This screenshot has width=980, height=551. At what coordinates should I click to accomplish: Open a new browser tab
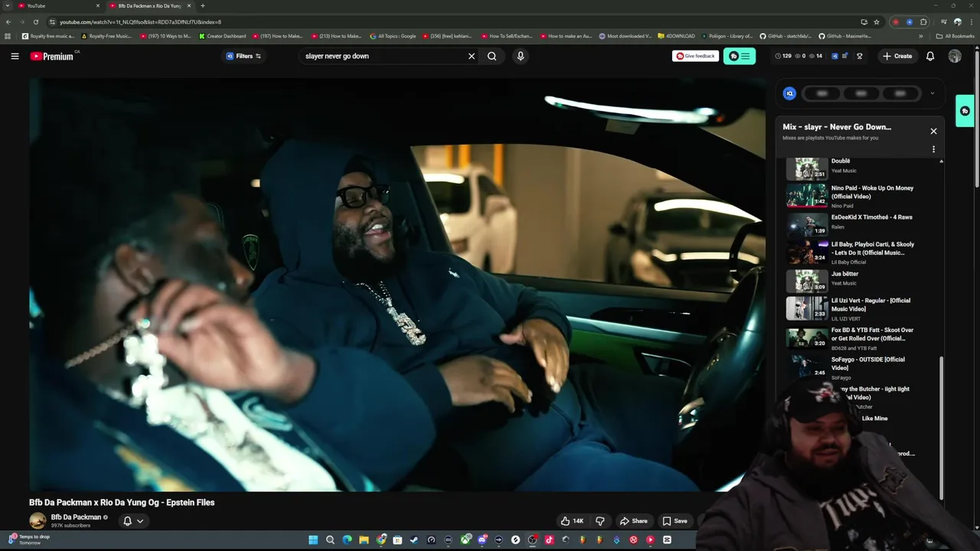coord(203,5)
